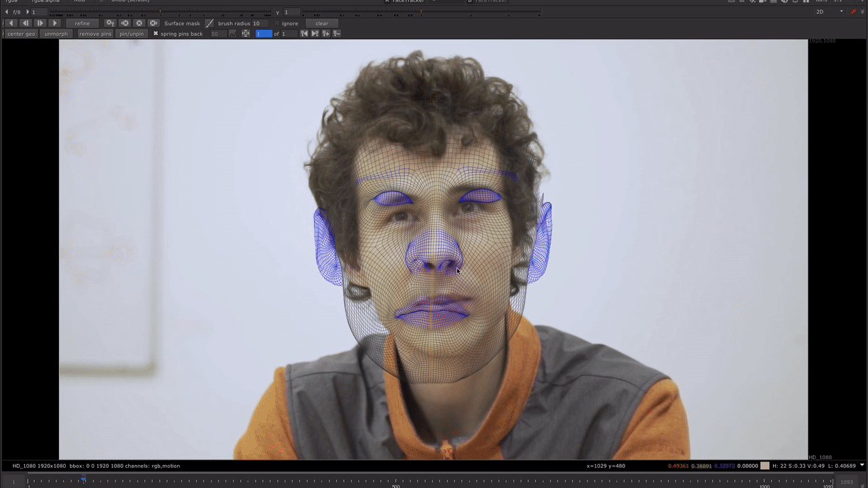
Task: Toggle the ignore checkbox
Action: 277,23
